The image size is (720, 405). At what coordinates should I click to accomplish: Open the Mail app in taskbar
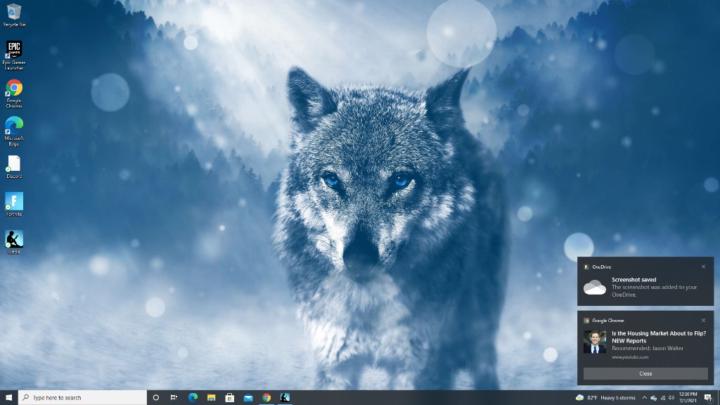[x=248, y=397]
